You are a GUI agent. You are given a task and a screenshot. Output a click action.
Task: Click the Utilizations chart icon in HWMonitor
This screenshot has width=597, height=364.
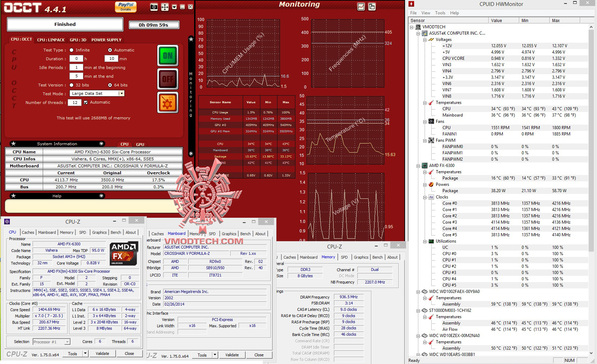[x=431, y=241]
